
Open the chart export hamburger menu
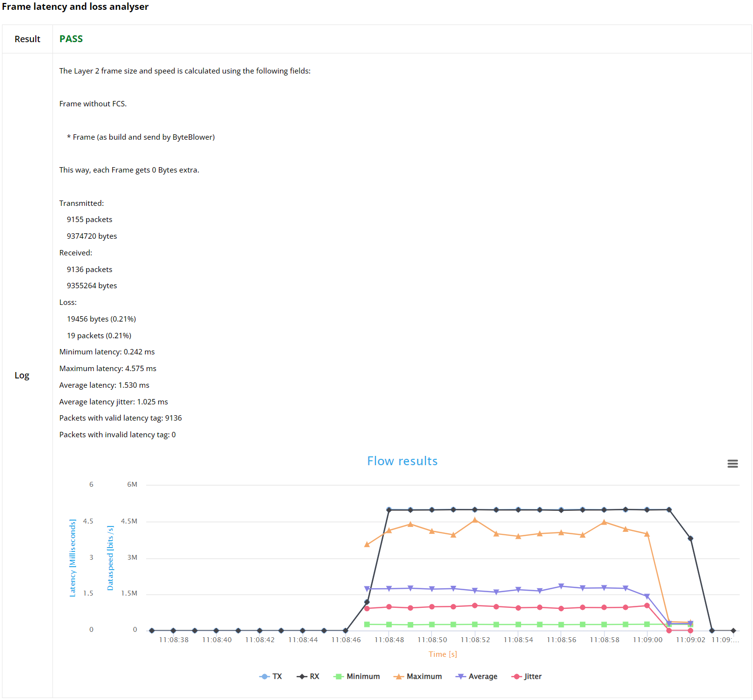click(732, 463)
